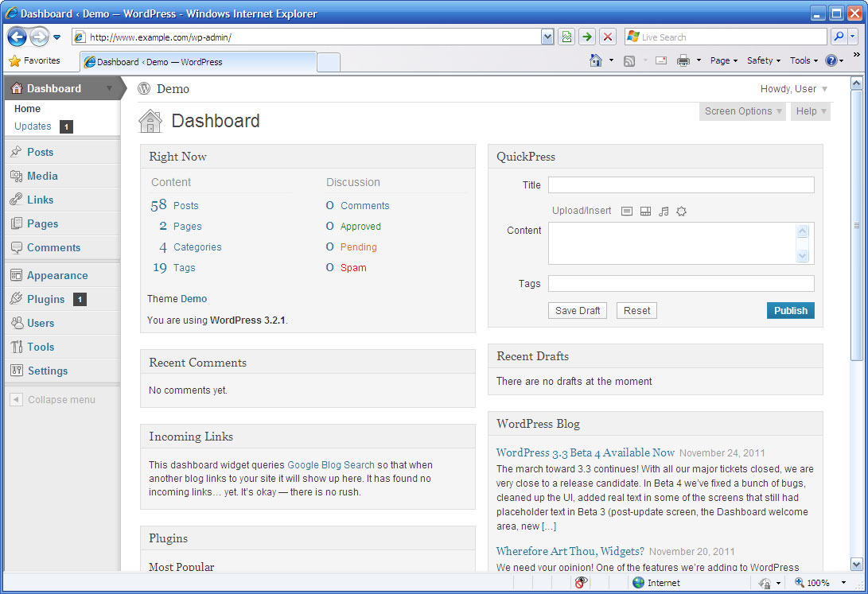Open the search provider options dropdown
Viewport: 868px width, 594px height.
click(853, 37)
